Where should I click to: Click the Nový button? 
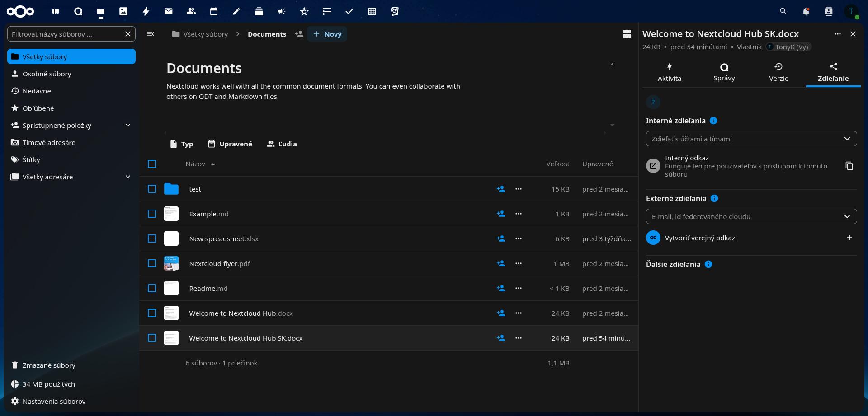(x=327, y=33)
